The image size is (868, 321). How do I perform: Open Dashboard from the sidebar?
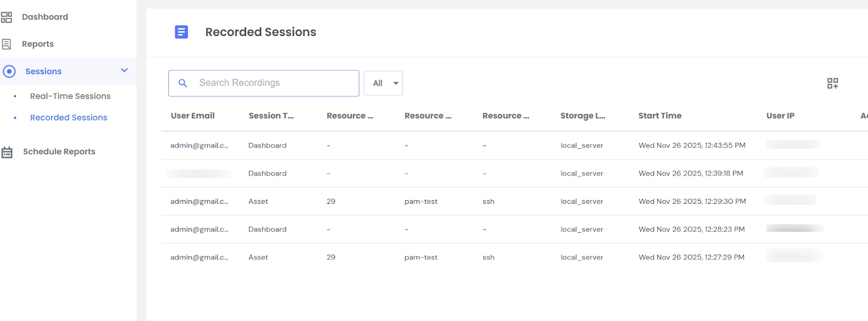pos(45,17)
